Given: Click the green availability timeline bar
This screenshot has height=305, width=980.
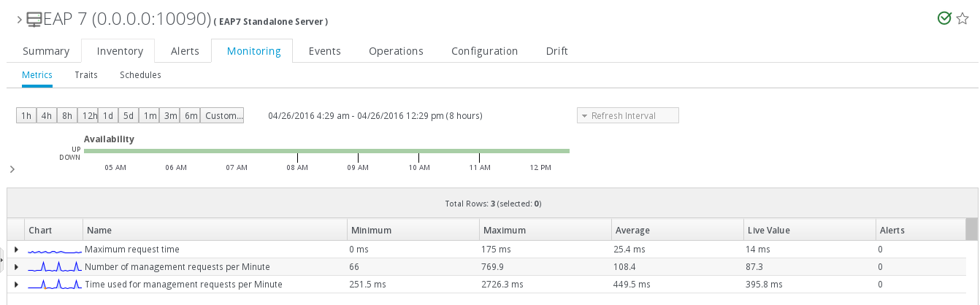Looking at the screenshot, I should tap(326, 151).
